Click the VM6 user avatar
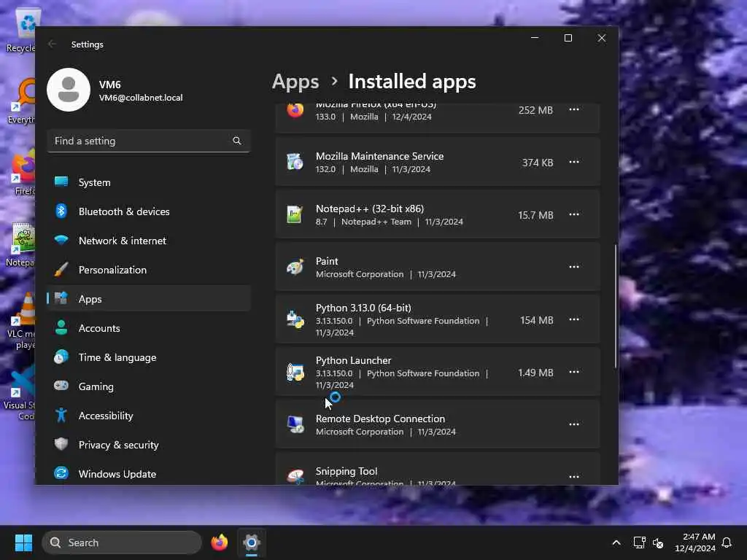Screen dimensions: 747x560 tap(69, 90)
